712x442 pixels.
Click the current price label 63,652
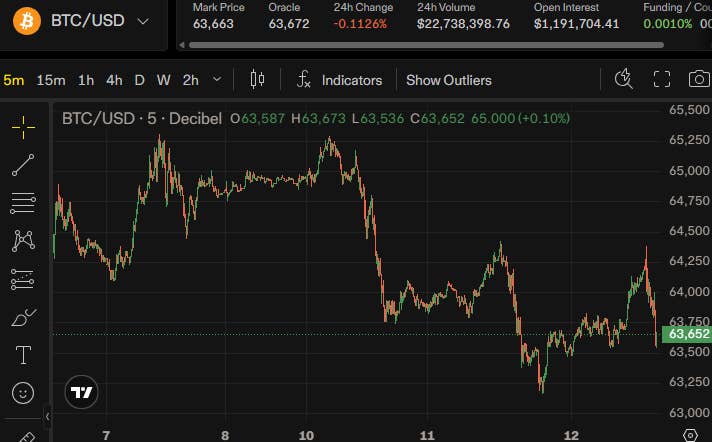(688, 334)
